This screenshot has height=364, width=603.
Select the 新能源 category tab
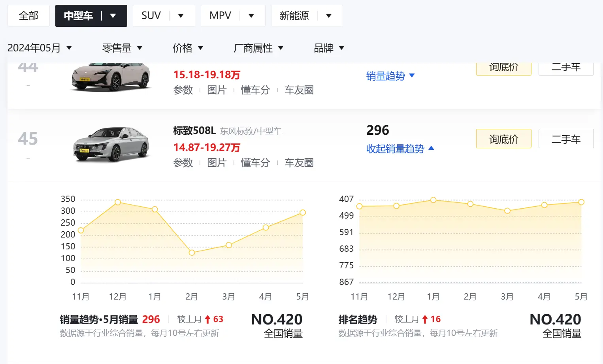(294, 16)
